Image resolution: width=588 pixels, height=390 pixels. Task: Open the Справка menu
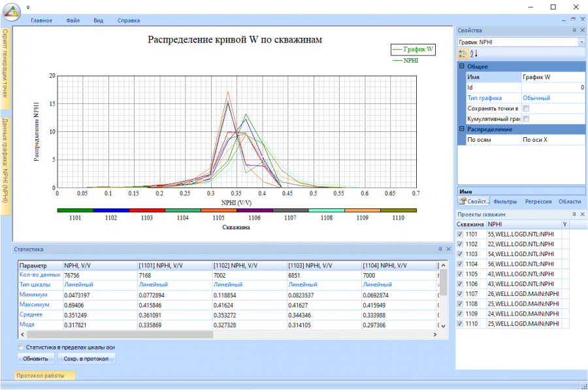129,20
